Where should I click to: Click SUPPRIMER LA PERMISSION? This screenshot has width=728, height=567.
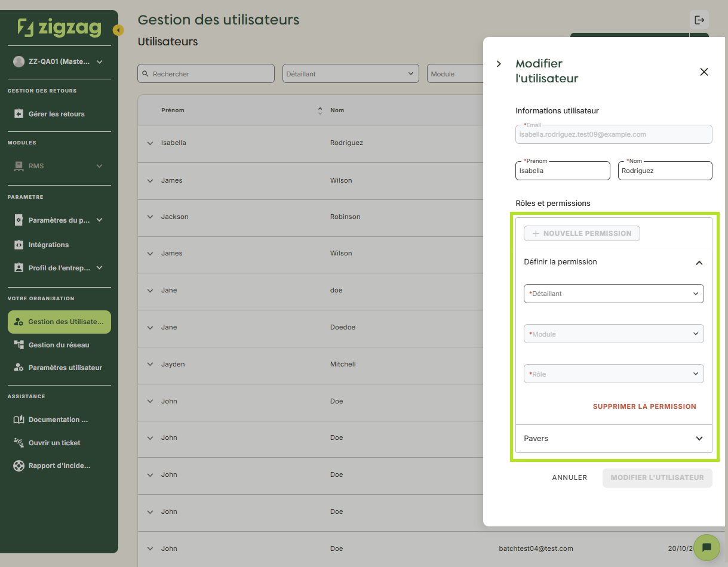coord(644,406)
